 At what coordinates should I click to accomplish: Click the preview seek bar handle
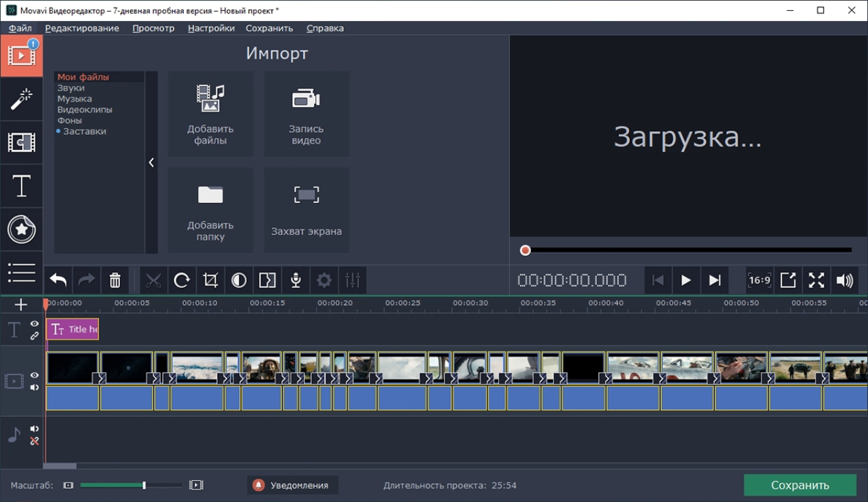click(525, 250)
